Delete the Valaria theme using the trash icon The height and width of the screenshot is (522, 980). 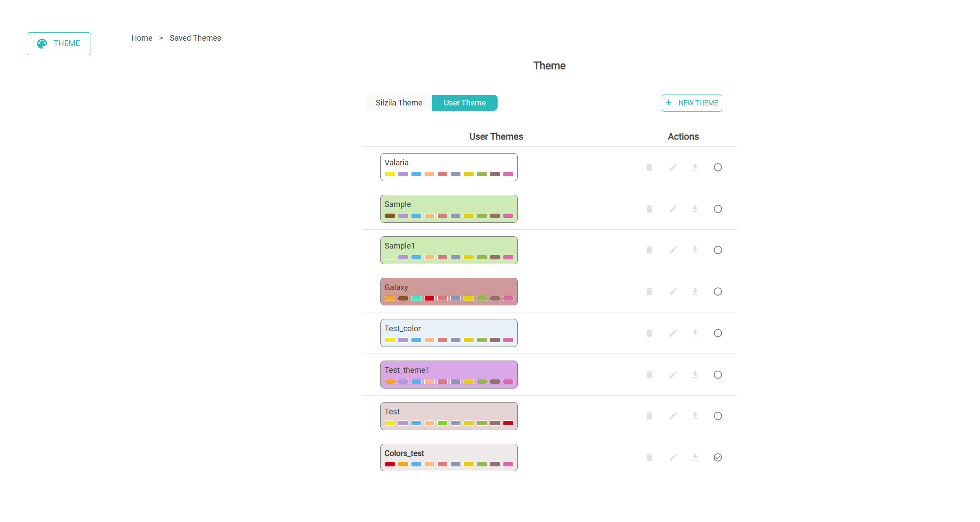click(x=649, y=167)
